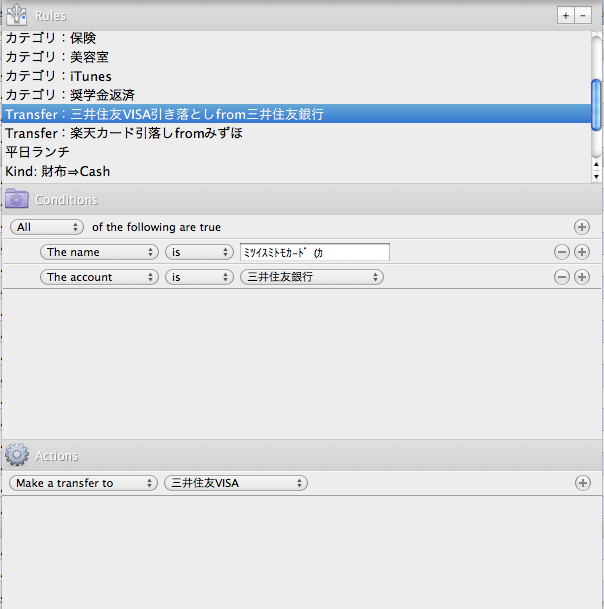604x609 pixels.
Task: Open 'Make a transfer to' action dropdown
Action: point(83,483)
